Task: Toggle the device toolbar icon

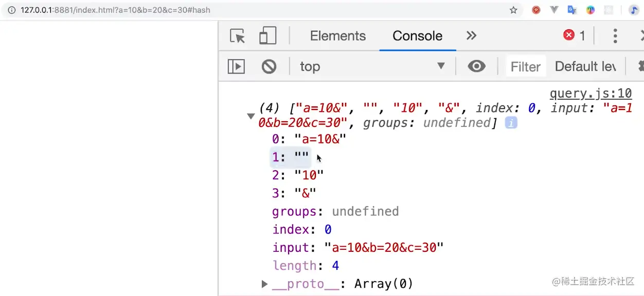Action: (x=267, y=36)
